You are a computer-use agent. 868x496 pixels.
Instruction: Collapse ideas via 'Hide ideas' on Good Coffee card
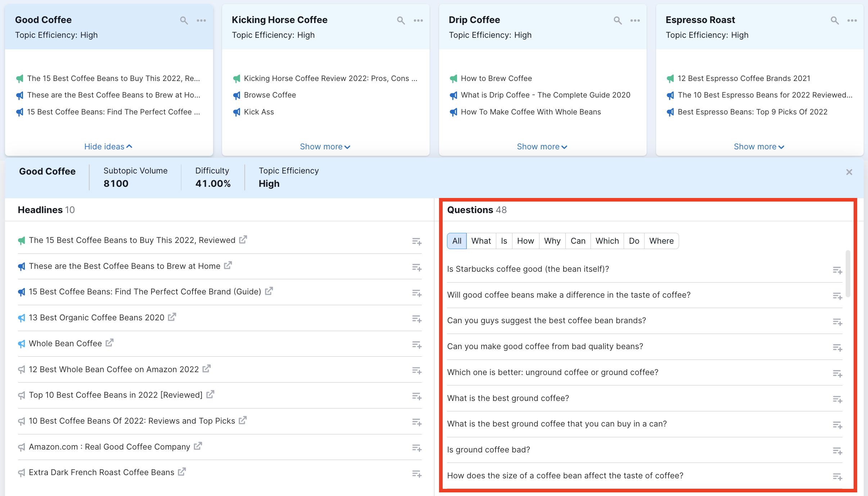click(108, 146)
